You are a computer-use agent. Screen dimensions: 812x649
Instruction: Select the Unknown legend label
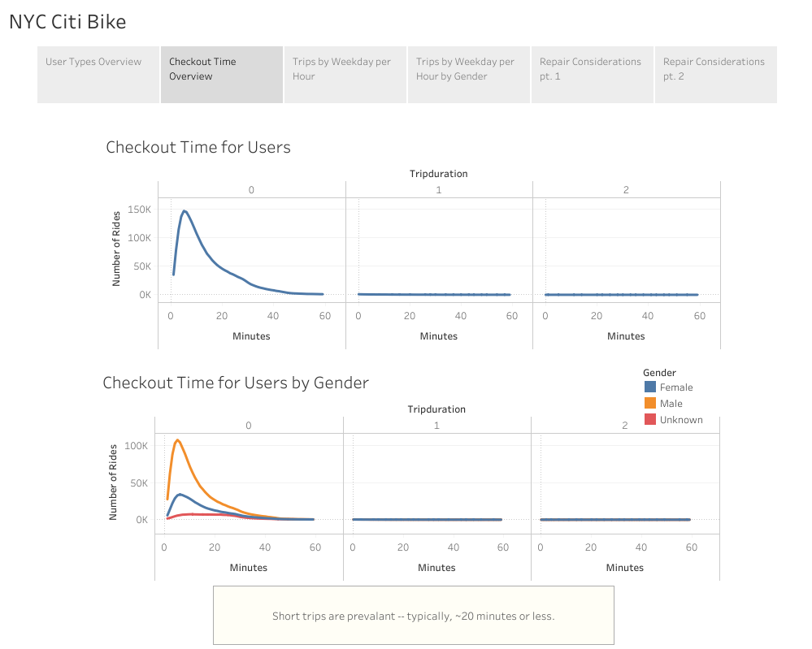pos(681,420)
